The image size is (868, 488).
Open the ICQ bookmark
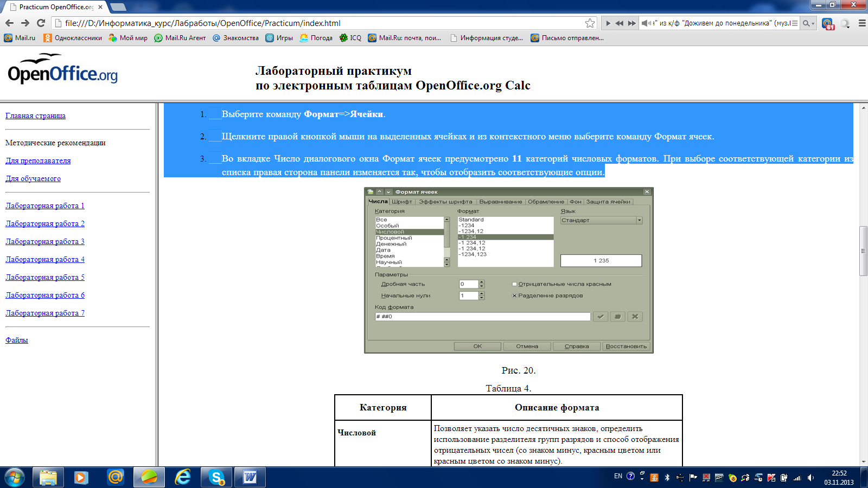click(x=350, y=38)
